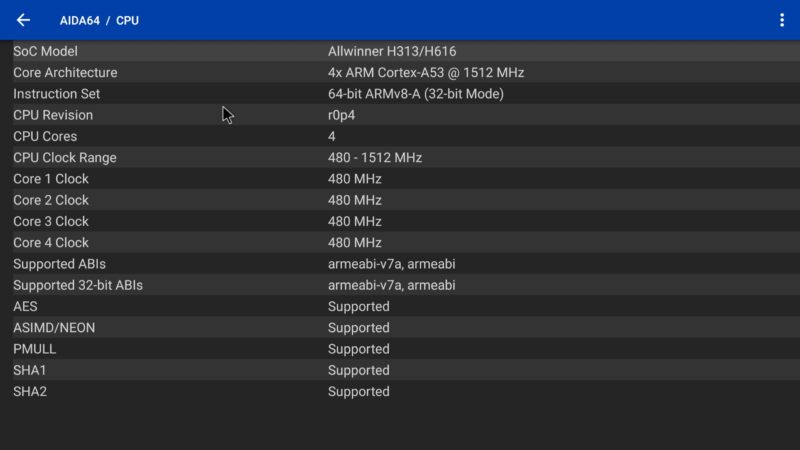The height and width of the screenshot is (450, 800).
Task: Click the Core 3 Clock entry
Action: 400,221
